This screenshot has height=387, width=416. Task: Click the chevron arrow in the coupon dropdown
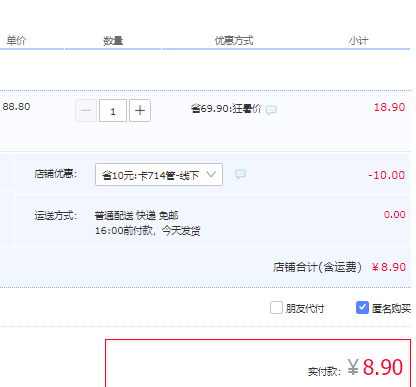click(211, 174)
